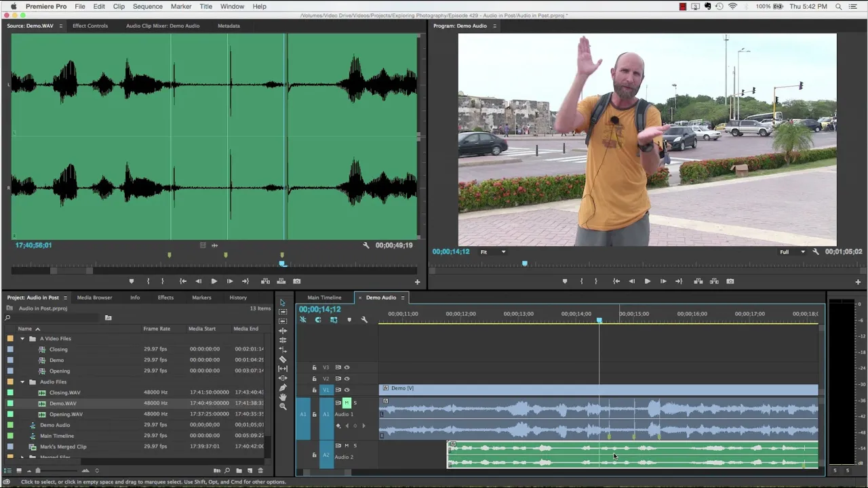Lock the V2 track
This screenshot has width=868, height=488.
(x=314, y=378)
